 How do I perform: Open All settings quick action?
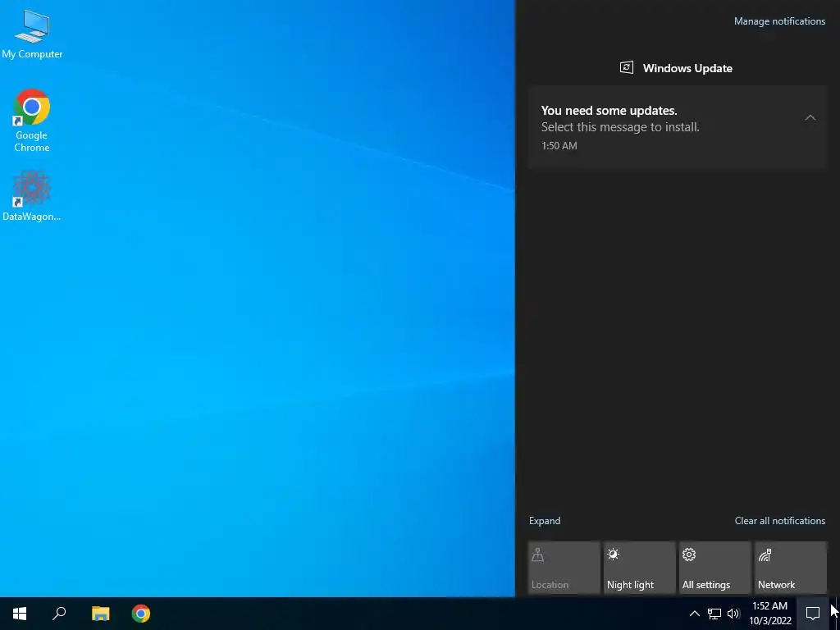pos(714,568)
